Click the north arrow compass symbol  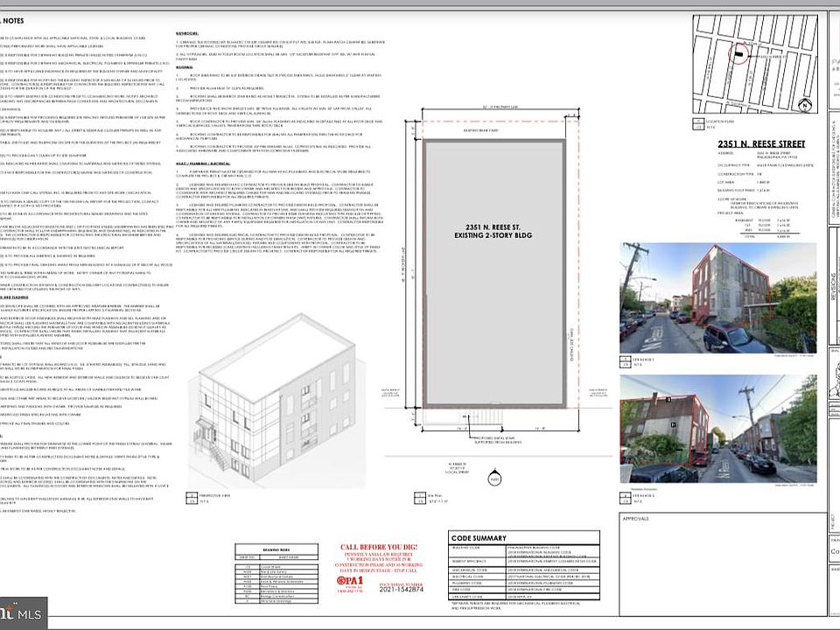click(804, 105)
